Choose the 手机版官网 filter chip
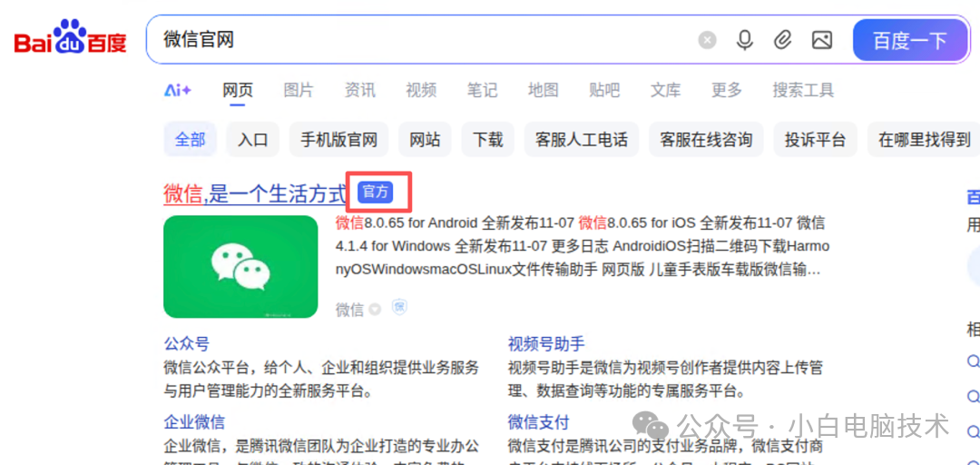The image size is (980, 465). pyautogui.click(x=338, y=139)
